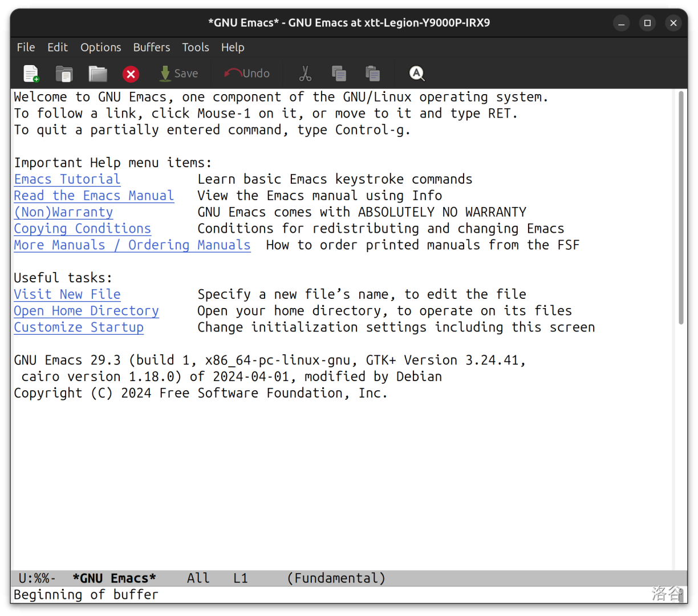Viewport: 698px width, 616px height.
Task: Kill the buffer using the red X icon
Action: coord(131,74)
